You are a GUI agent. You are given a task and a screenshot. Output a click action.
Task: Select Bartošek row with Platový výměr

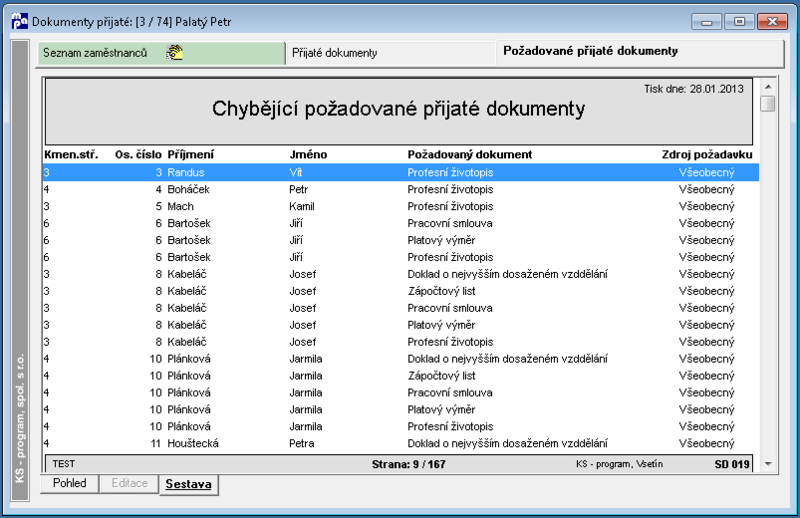coord(401,240)
